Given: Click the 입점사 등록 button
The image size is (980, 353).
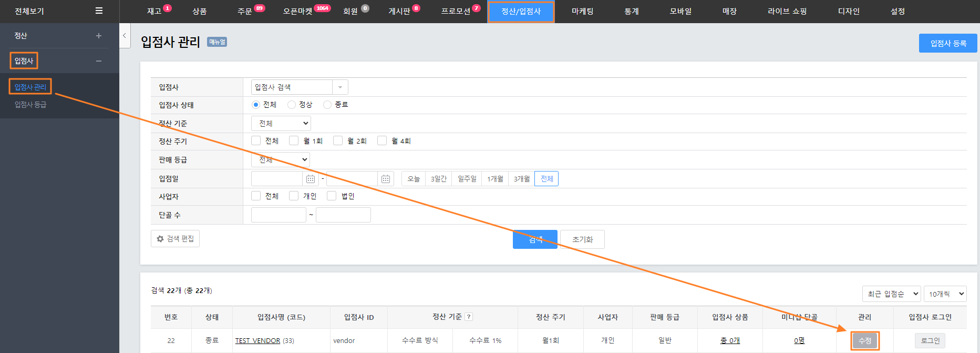Looking at the screenshot, I should pos(948,43).
